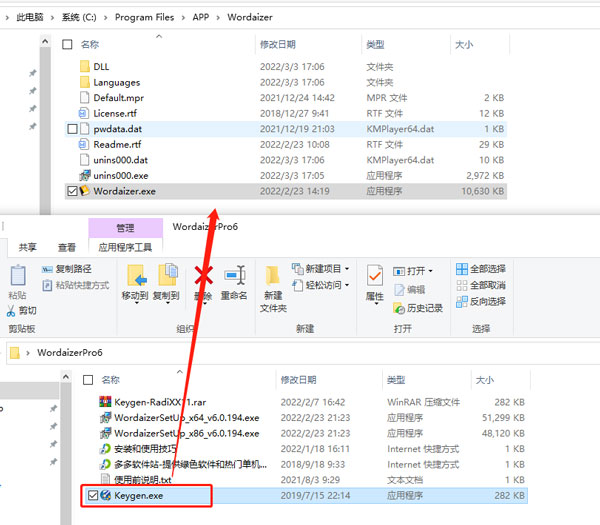The width and height of the screenshot is (600, 525).
Task: Click the Wordaizer.exe application icon
Action: (85, 191)
